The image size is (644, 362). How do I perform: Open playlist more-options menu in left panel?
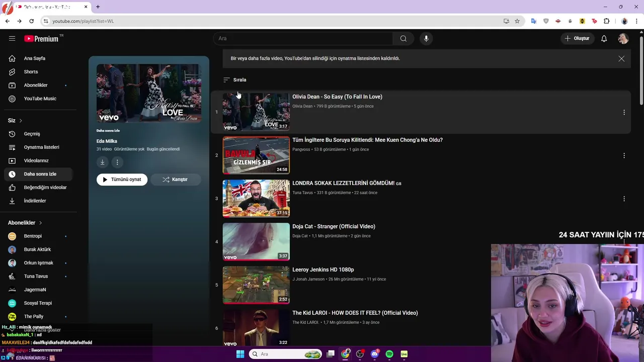click(x=117, y=162)
